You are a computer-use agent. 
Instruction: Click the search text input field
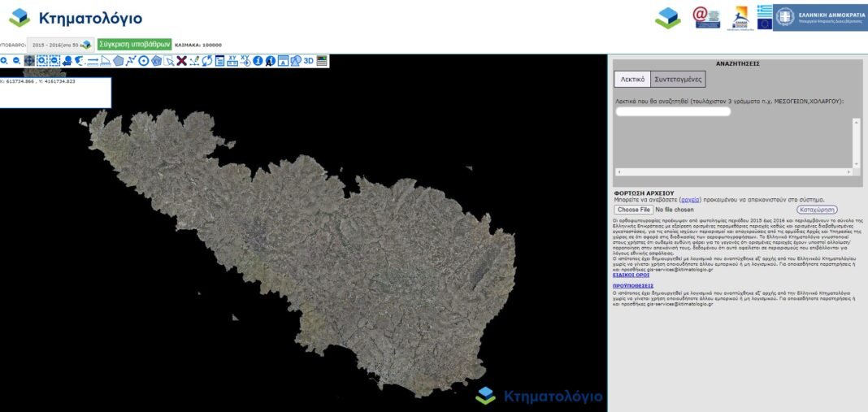[673, 111]
